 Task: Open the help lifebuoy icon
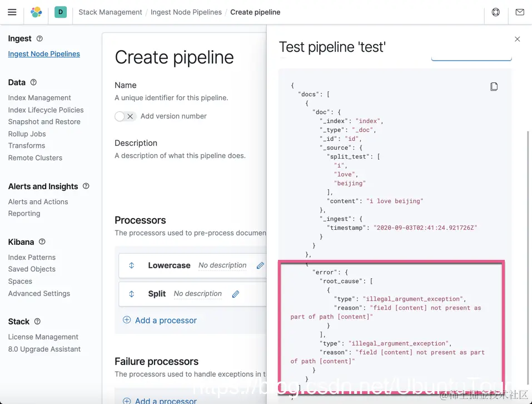pos(496,12)
